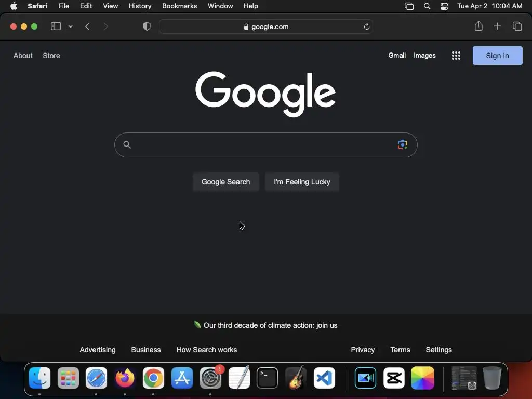
Task: Open the Gmail link
Action: 397,55
